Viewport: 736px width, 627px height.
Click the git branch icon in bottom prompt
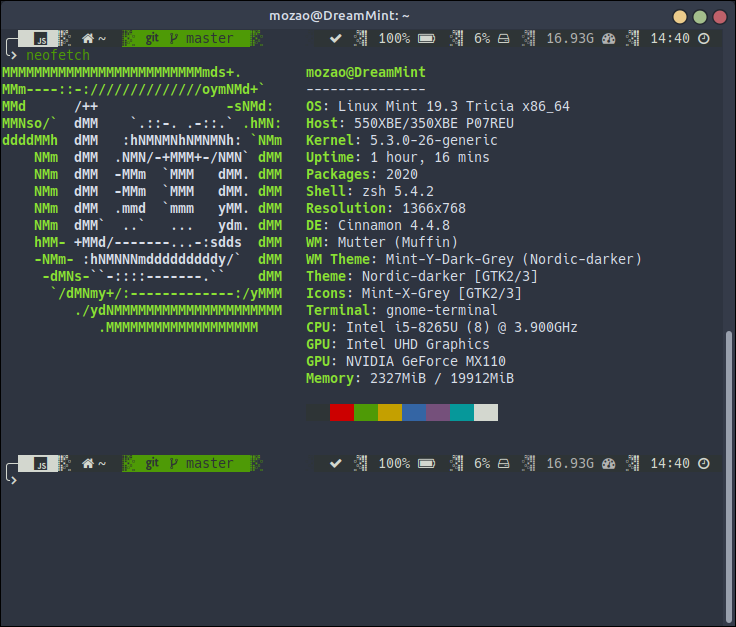click(x=174, y=464)
